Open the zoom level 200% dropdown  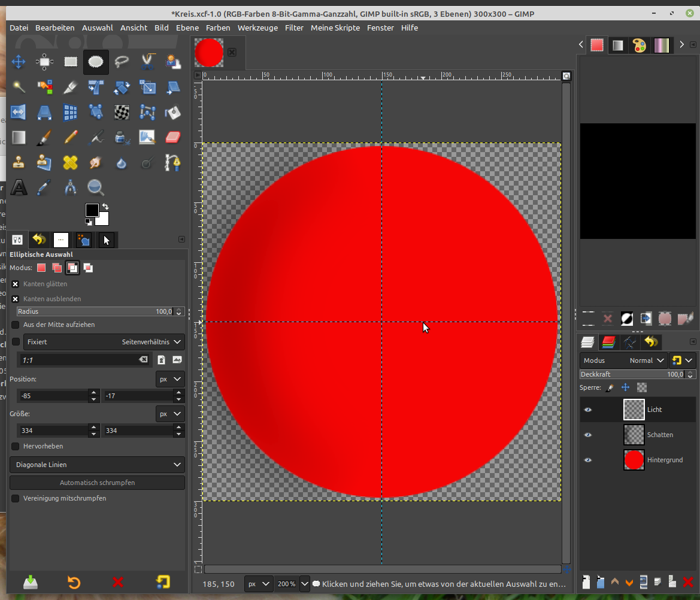[x=304, y=583]
